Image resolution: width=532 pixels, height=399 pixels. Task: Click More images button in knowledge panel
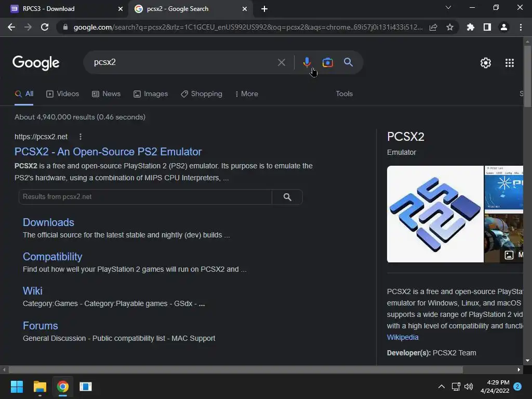(x=513, y=255)
